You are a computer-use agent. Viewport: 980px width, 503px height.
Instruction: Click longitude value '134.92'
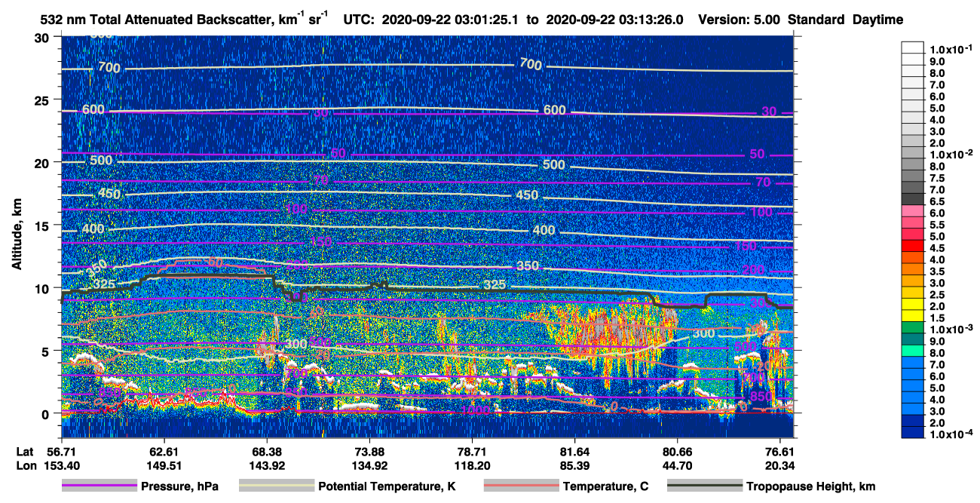pyautogui.click(x=369, y=465)
